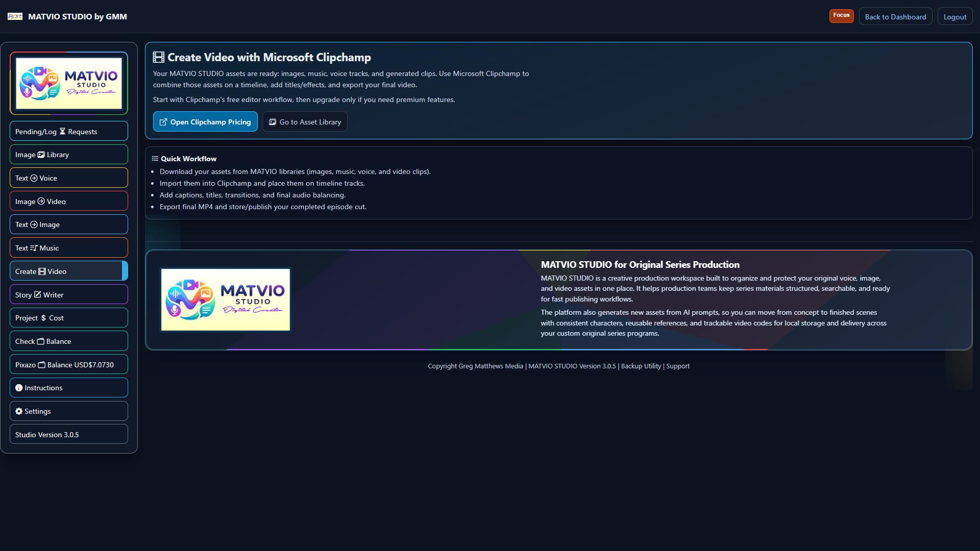This screenshot has height=551, width=980.
Task: Click Studio Version 3.0.5 entry
Action: 69,434
